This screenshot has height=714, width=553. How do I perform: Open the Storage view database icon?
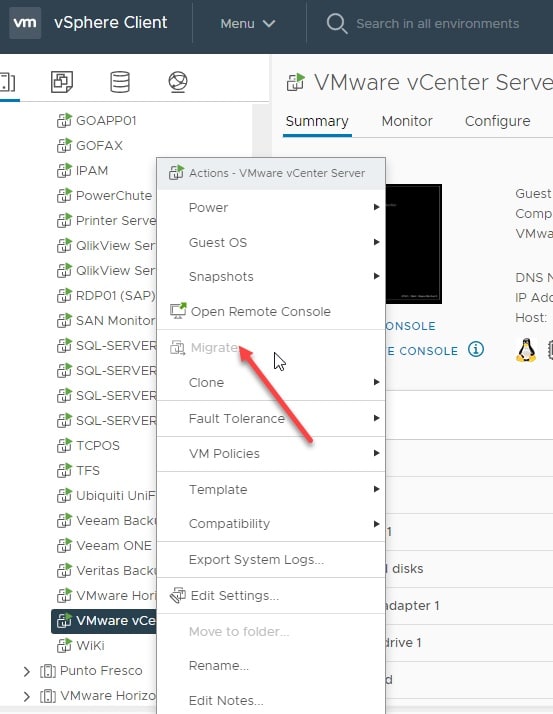click(x=120, y=82)
